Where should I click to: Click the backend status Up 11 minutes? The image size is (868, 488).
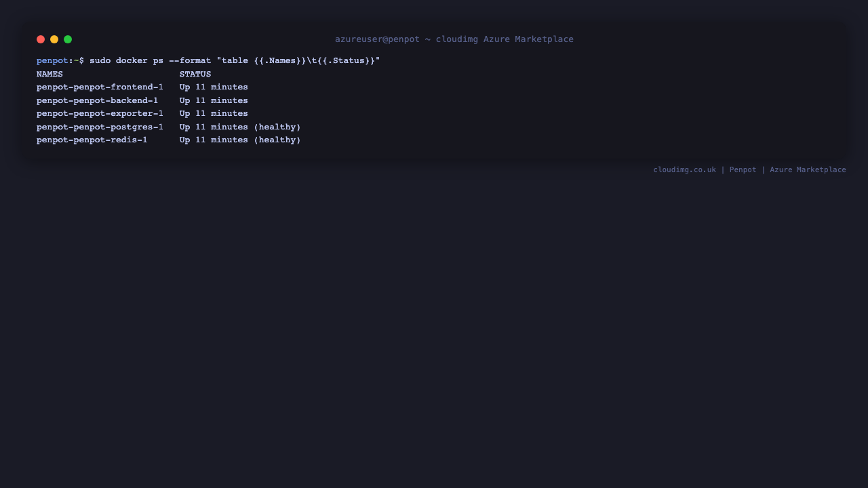(x=214, y=101)
